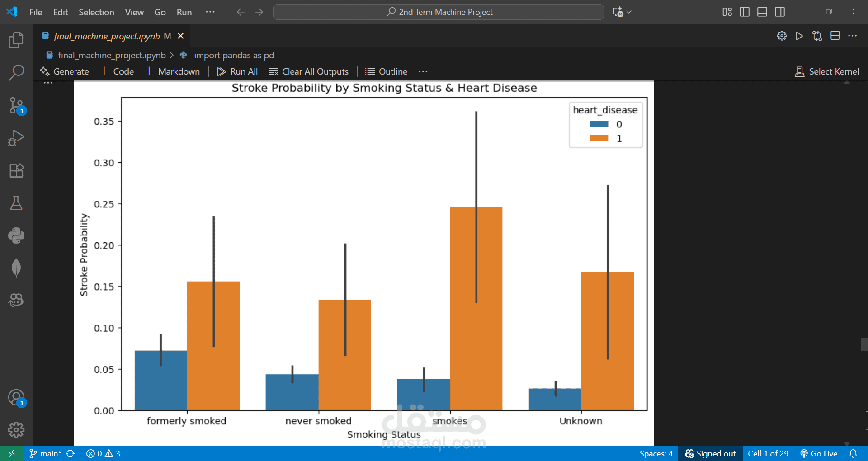Open the Run and Debug view
Screen dimensions: 868x461
[x=16, y=138]
